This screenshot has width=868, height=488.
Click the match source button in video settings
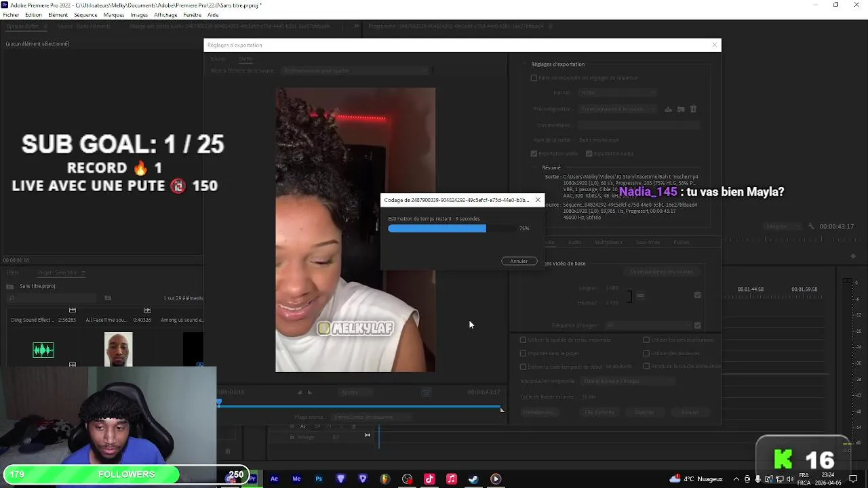point(661,272)
